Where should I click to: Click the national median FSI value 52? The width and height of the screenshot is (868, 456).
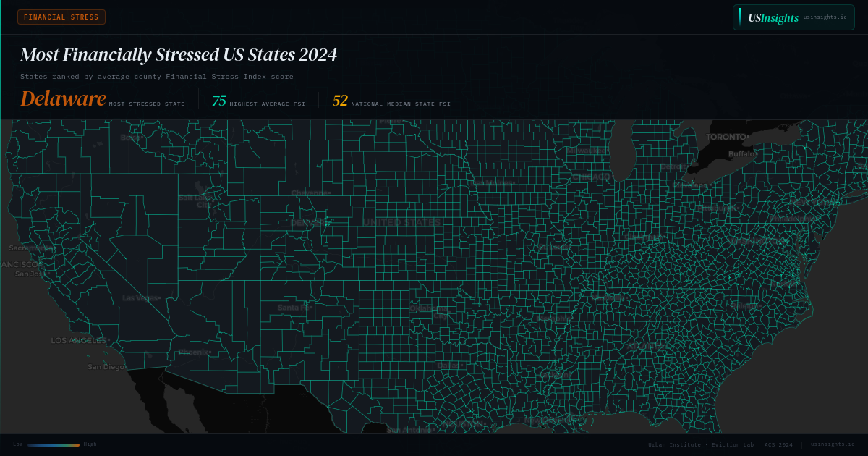tap(340, 101)
